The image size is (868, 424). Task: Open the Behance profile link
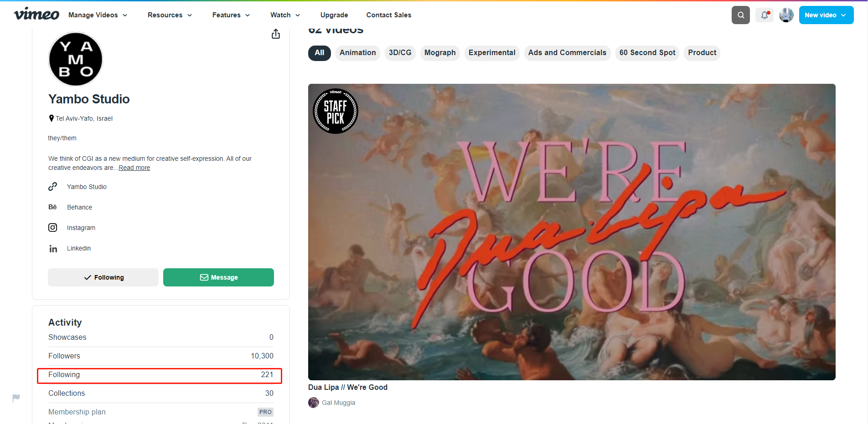point(79,207)
